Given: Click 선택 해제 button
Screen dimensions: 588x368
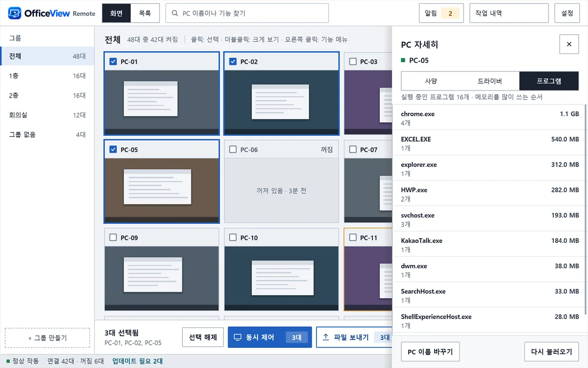Looking at the screenshot, I should click(x=203, y=338).
